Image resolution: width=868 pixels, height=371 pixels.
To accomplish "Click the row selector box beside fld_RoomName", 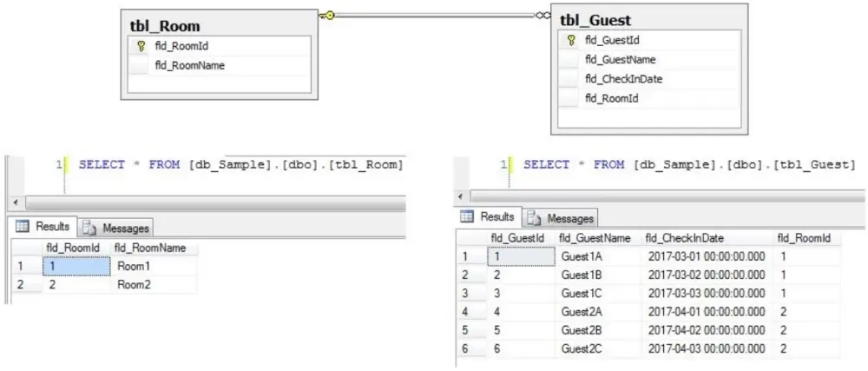I will [139, 65].
